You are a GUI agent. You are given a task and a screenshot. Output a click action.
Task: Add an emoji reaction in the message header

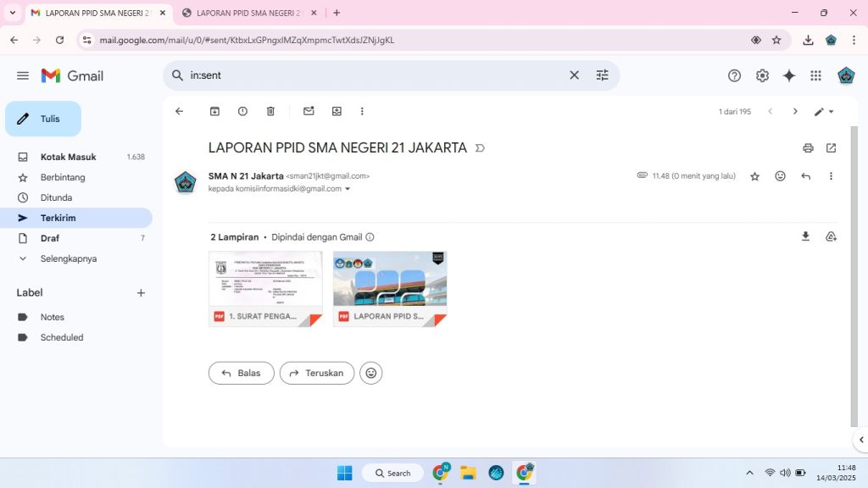780,176
